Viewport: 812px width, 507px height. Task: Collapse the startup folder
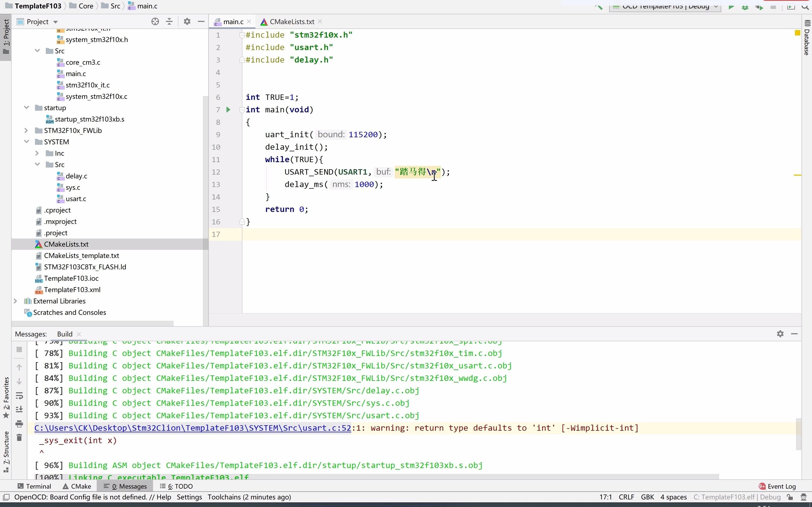[26, 108]
